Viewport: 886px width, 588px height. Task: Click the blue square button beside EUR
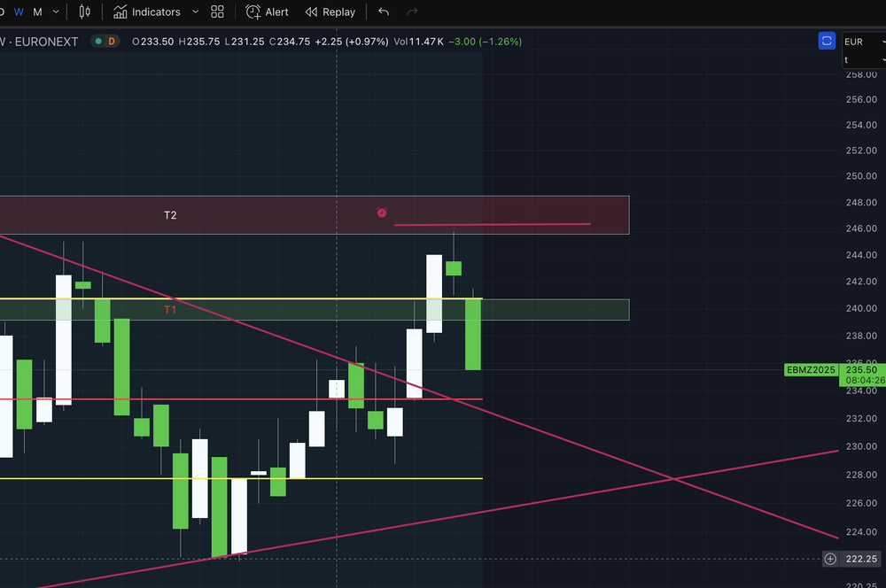(x=827, y=41)
